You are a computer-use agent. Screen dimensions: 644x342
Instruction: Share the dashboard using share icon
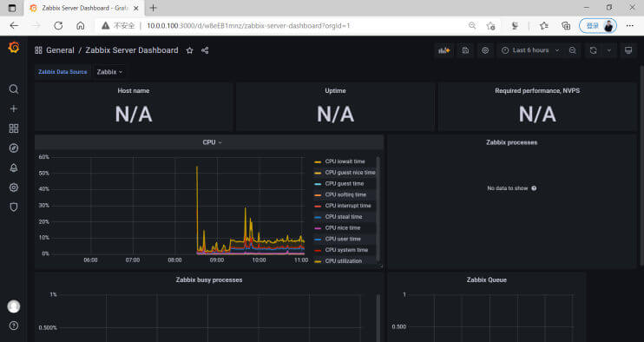[x=205, y=50]
